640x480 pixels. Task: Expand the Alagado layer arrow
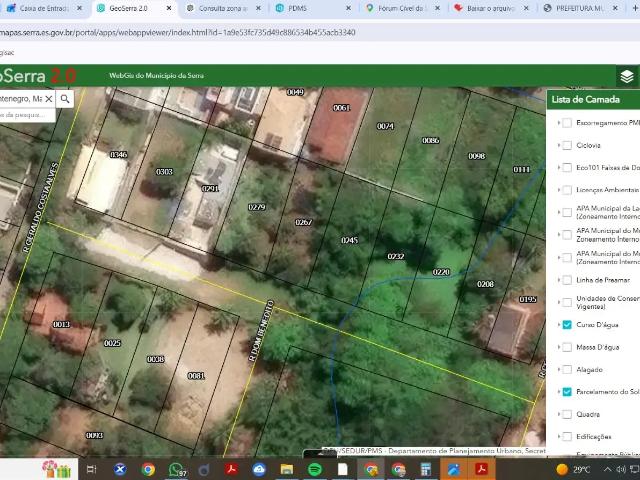click(x=558, y=370)
